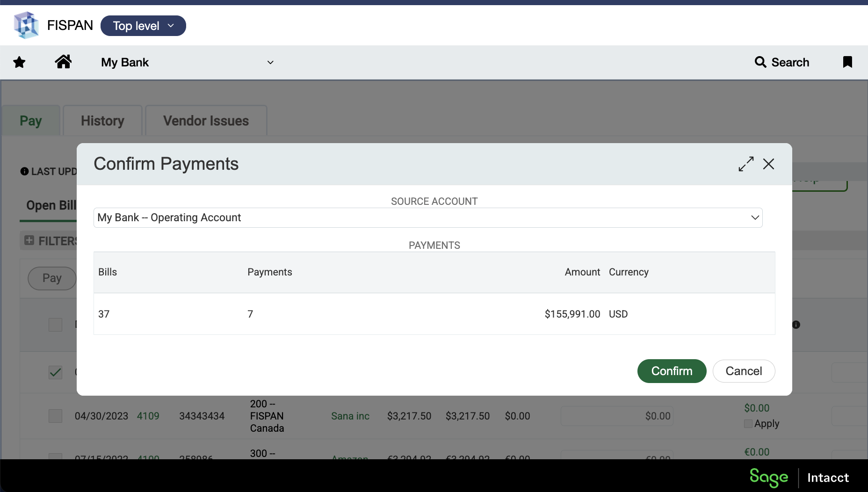This screenshot has width=868, height=492.
Task: Toggle the Apply credit checkbox
Action: 748,424
